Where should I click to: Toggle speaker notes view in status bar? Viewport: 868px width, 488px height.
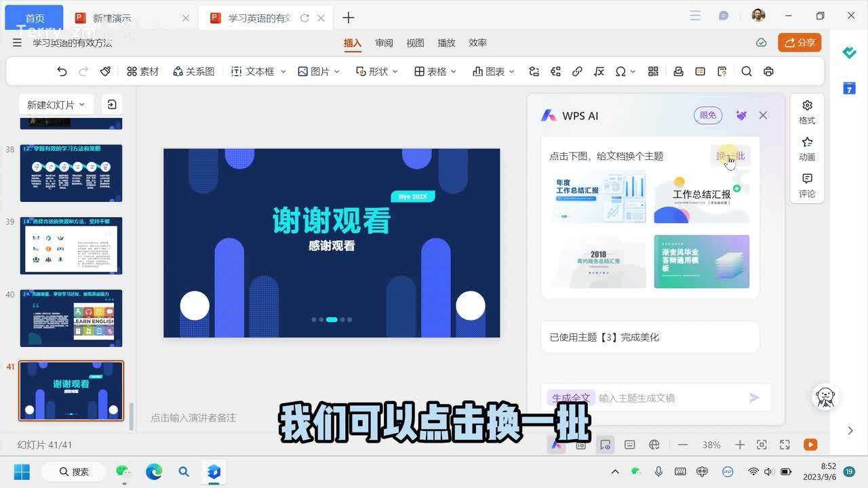point(629,445)
